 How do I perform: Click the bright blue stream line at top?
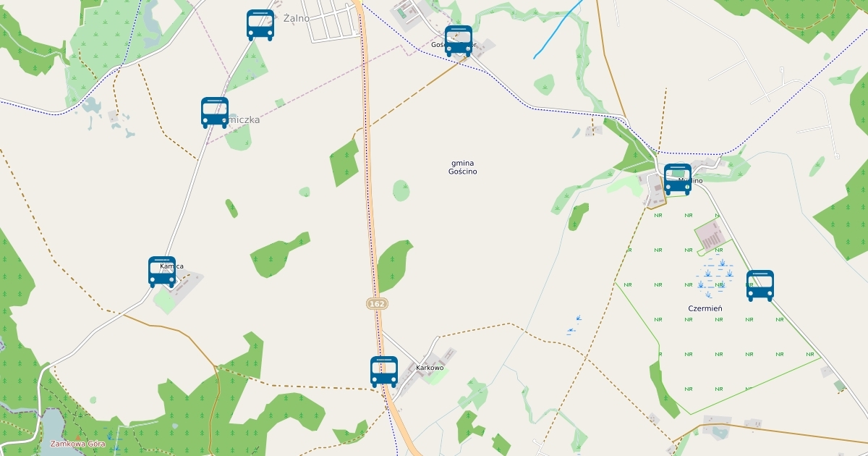pyautogui.click(x=558, y=30)
